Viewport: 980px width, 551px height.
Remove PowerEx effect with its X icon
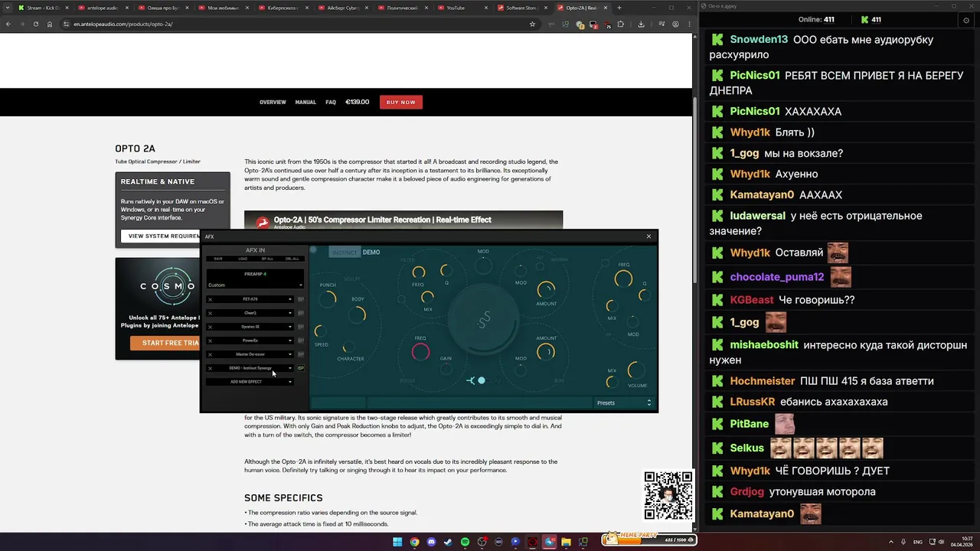click(x=211, y=341)
